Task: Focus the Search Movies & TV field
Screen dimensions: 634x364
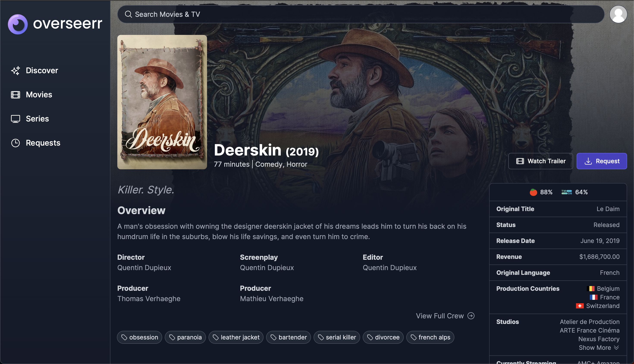Action: [x=361, y=14]
